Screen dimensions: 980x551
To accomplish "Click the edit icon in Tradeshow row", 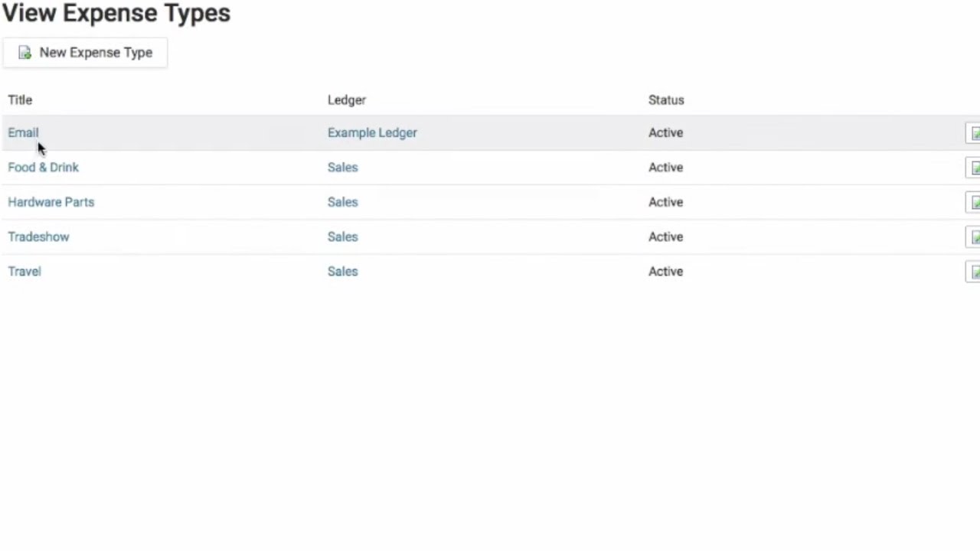I will [x=973, y=237].
